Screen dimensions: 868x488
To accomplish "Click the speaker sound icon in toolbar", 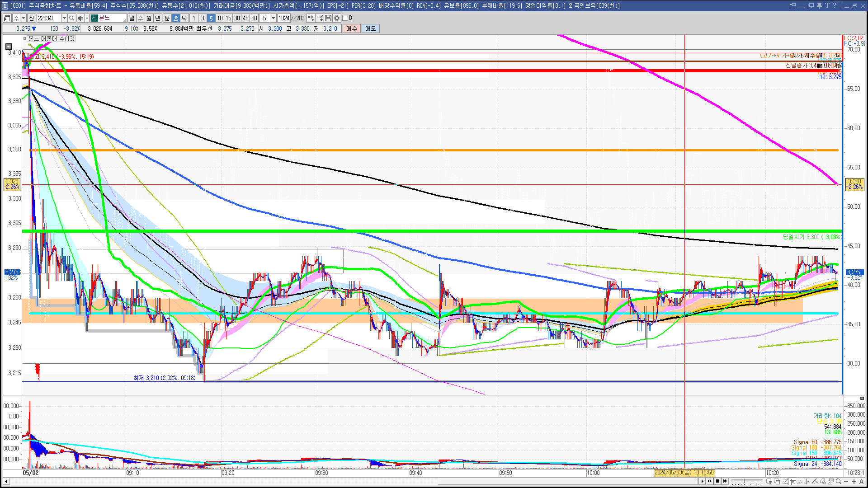I will [x=80, y=18].
